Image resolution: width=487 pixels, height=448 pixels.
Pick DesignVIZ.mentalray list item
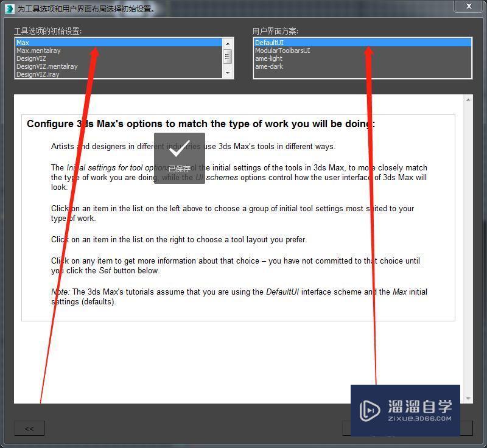point(119,66)
